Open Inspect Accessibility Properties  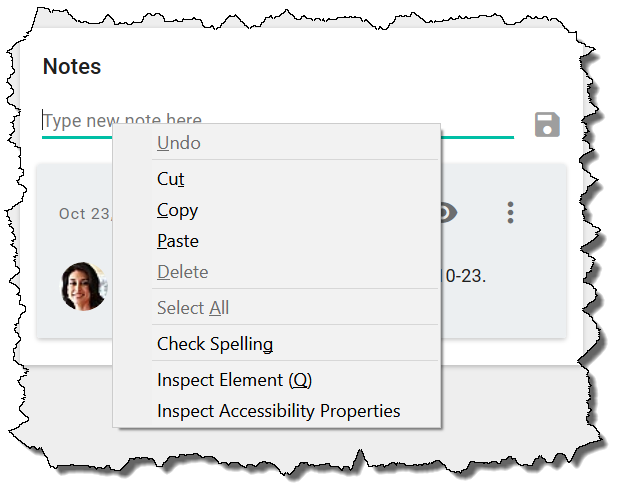tap(278, 411)
